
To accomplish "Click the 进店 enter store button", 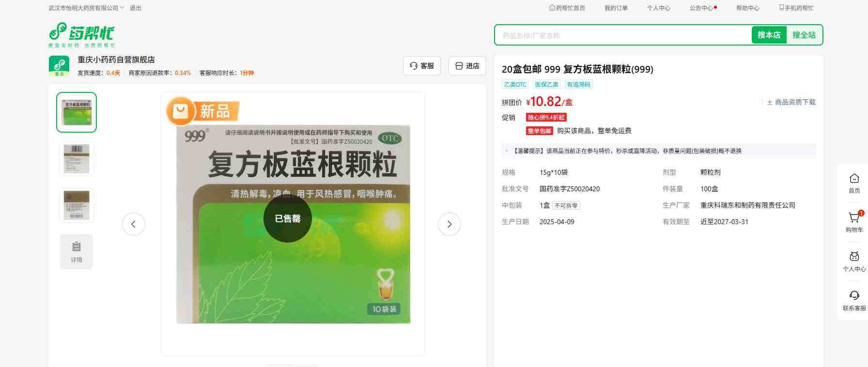I will click(467, 66).
